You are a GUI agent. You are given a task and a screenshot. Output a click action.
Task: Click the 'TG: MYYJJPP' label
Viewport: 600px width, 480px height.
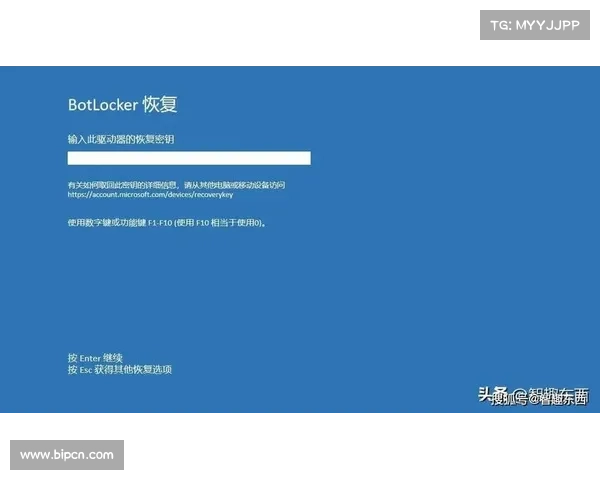click(x=535, y=25)
